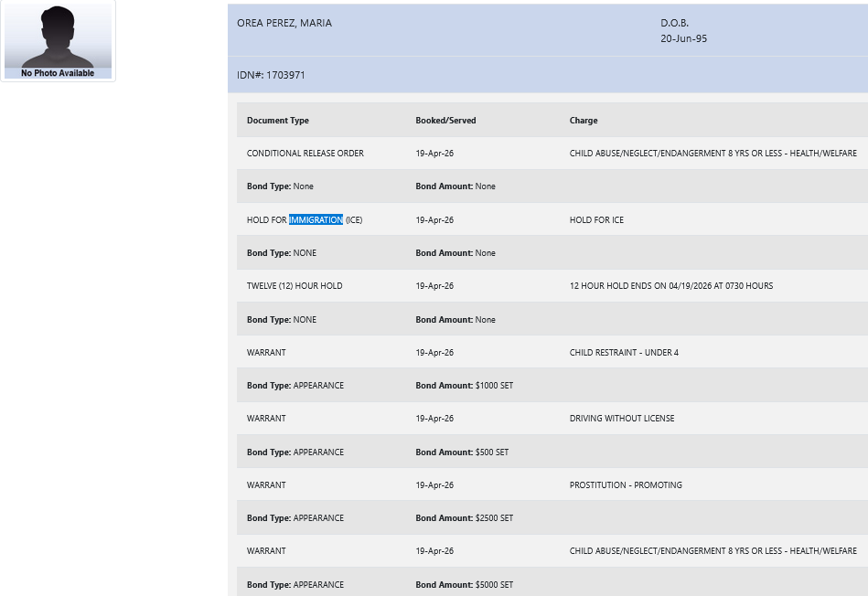Click the CHILD RESTRAINT - UNDER 4 charge
The image size is (868, 596).
coord(624,353)
